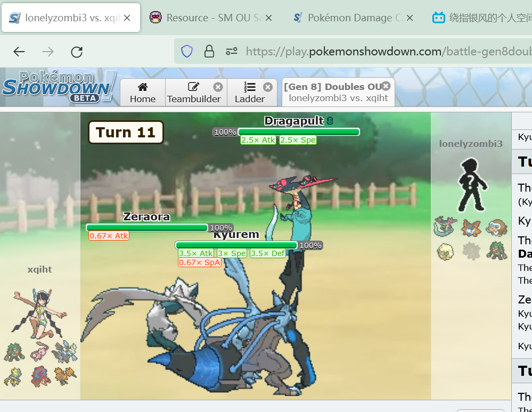Click Whimsicott icon in opponent's team
This screenshot has height=412, width=532.
click(445, 251)
